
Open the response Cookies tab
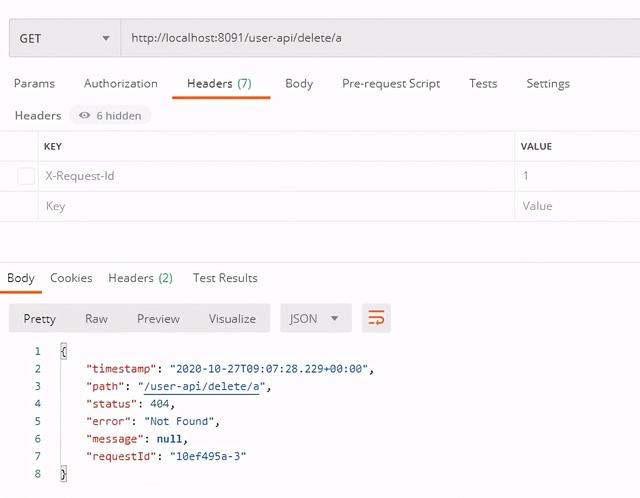(x=71, y=278)
